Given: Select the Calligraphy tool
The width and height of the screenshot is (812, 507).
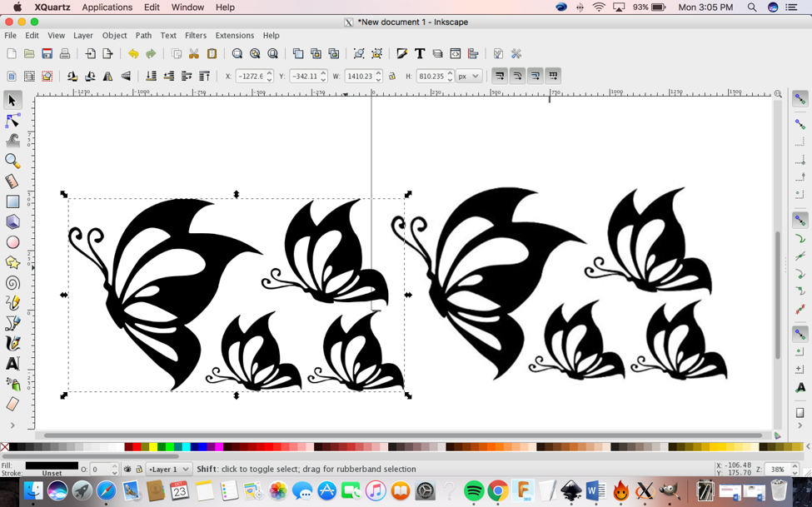Looking at the screenshot, I should coord(12,343).
